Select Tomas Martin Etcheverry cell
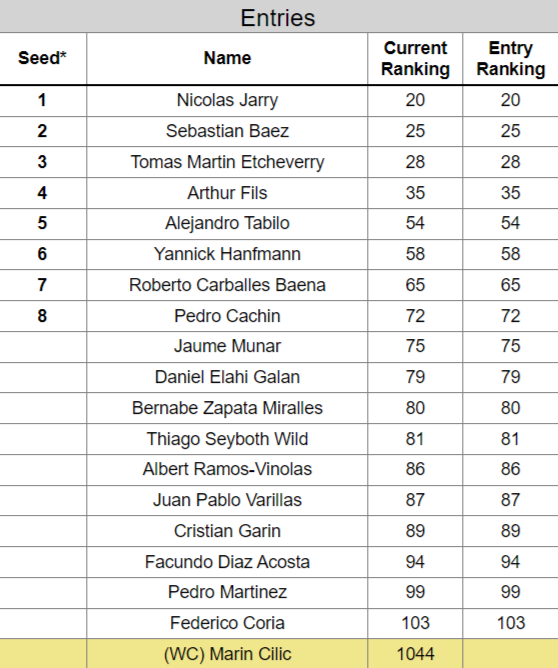The image size is (558, 668). point(227,162)
